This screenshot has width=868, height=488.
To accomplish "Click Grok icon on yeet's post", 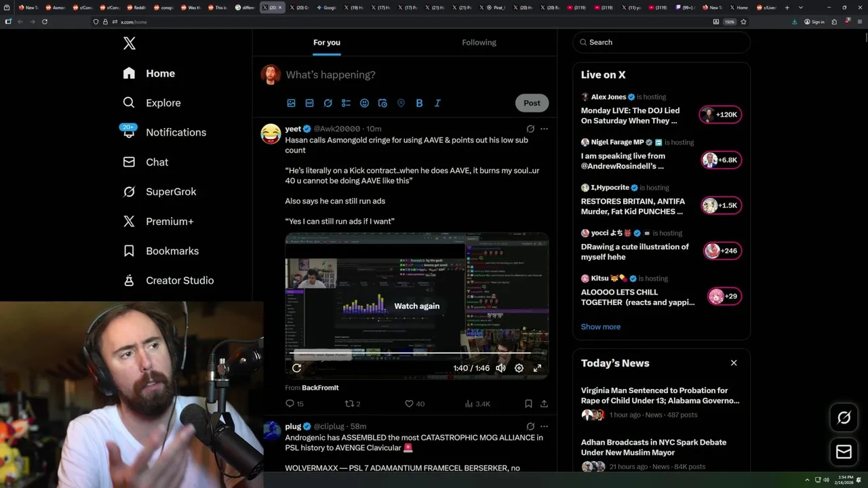I will tap(530, 129).
